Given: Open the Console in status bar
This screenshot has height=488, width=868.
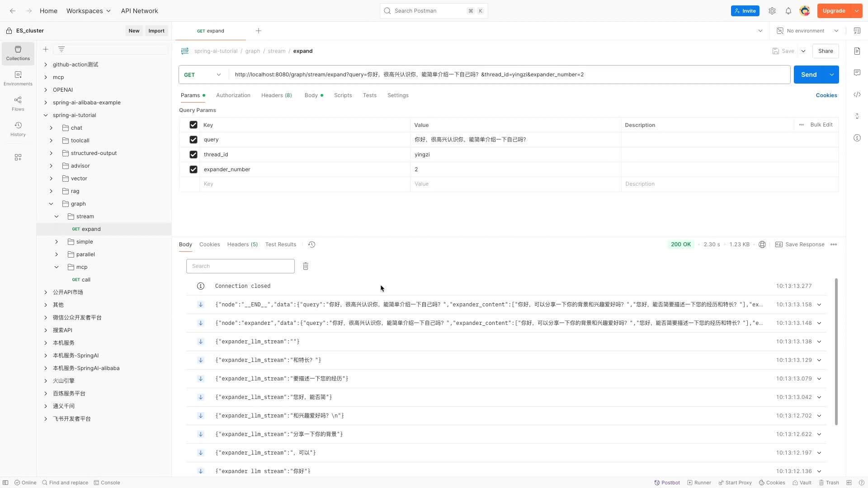Looking at the screenshot, I should (107, 483).
